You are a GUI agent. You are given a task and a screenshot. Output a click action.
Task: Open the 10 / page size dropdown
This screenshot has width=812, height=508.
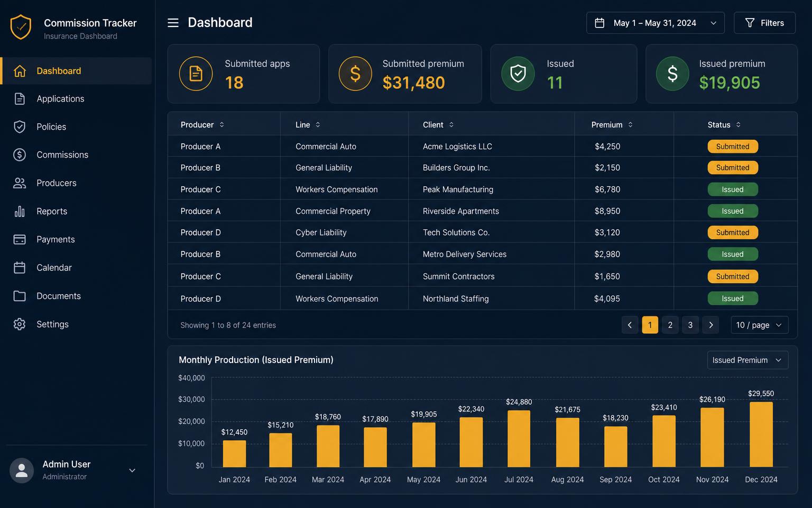[759, 325]
